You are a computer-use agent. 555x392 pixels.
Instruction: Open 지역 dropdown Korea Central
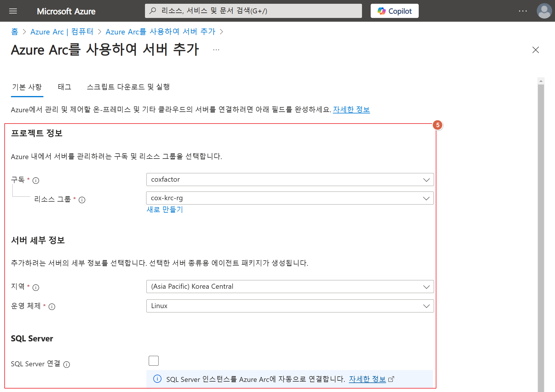290,287
